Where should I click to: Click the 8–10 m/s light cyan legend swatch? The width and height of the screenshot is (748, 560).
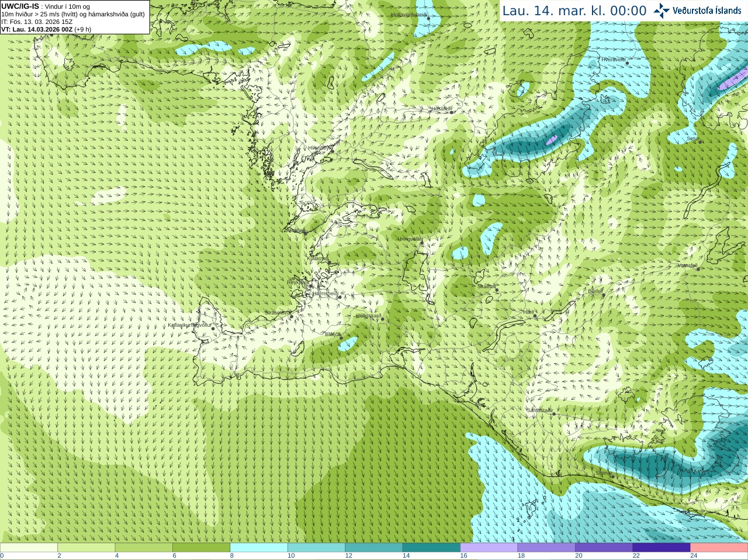(259, 547)
